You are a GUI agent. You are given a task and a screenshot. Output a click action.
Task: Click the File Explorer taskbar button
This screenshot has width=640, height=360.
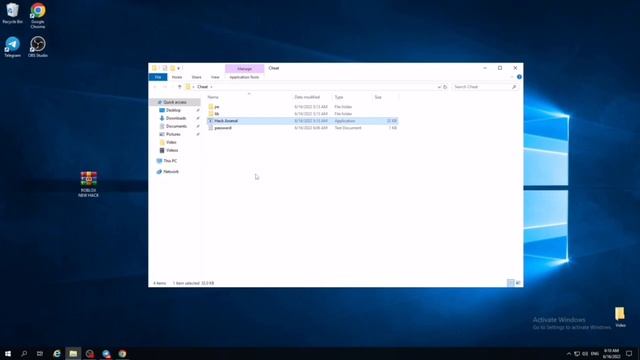click(x=73, y=353)
